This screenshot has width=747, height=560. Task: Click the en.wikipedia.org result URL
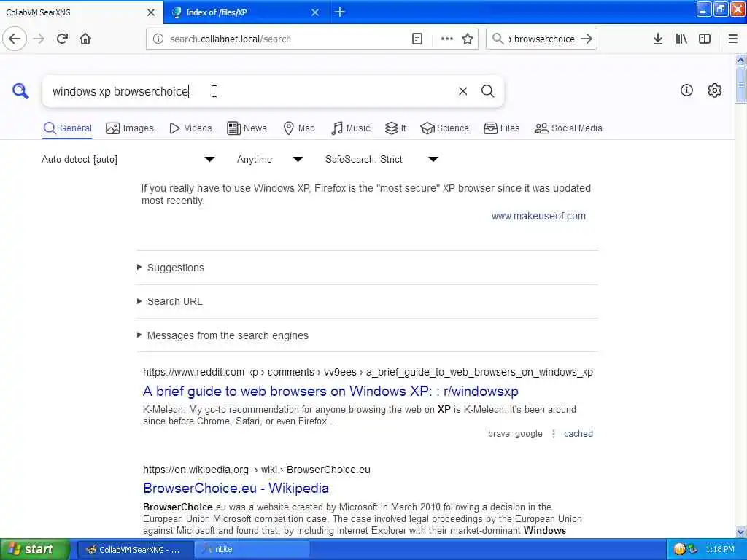[x=256, y=470]
